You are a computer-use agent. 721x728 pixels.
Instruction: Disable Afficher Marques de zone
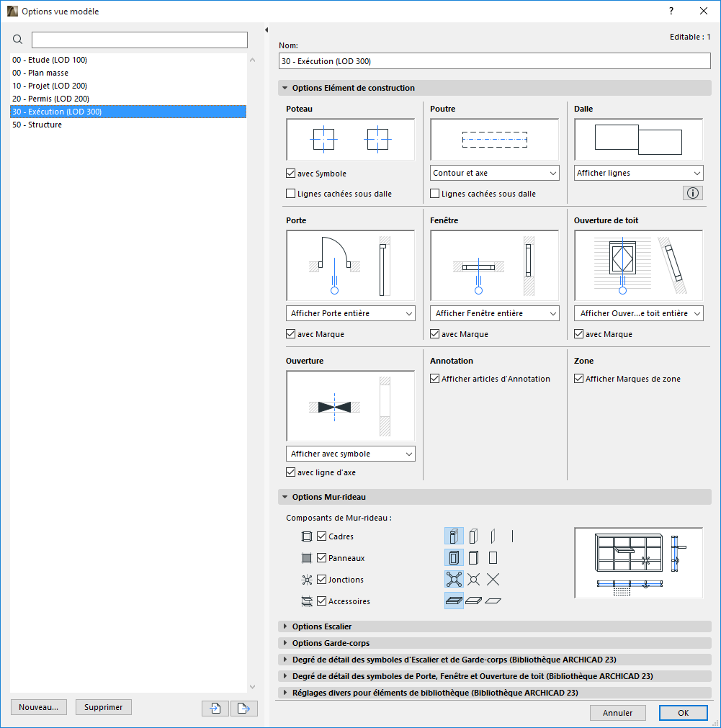click(x=578, y=378)
